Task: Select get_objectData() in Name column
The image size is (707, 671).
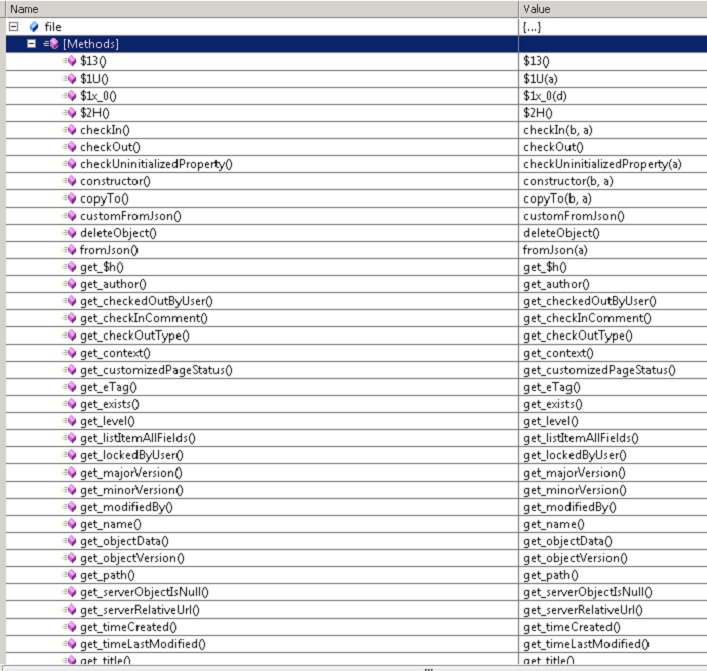Action: pyautogui.click(x=124, y=541)
